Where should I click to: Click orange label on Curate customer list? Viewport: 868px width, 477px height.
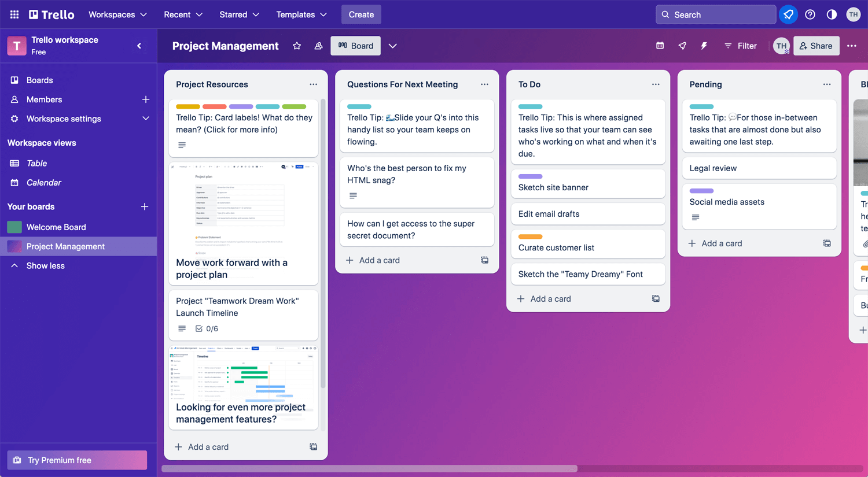(531, 236)
